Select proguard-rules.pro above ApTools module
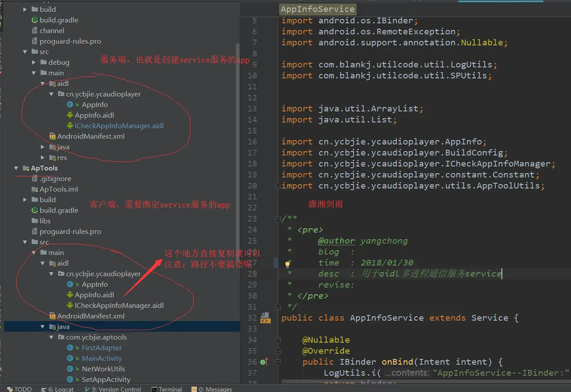The width and height of the screenshot is (571, 392). [x=70, y=41]
